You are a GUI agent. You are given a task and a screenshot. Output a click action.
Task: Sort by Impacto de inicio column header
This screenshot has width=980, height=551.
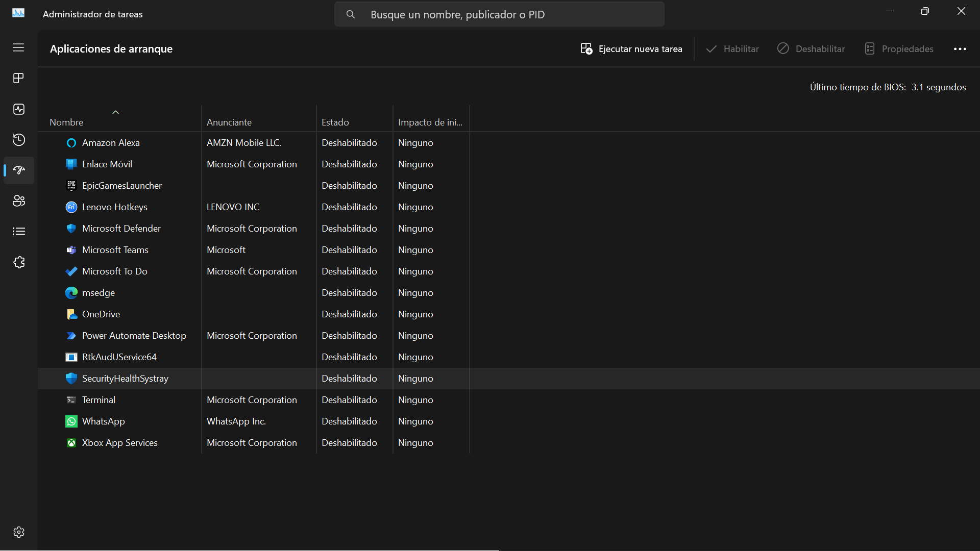pos(431,118)
